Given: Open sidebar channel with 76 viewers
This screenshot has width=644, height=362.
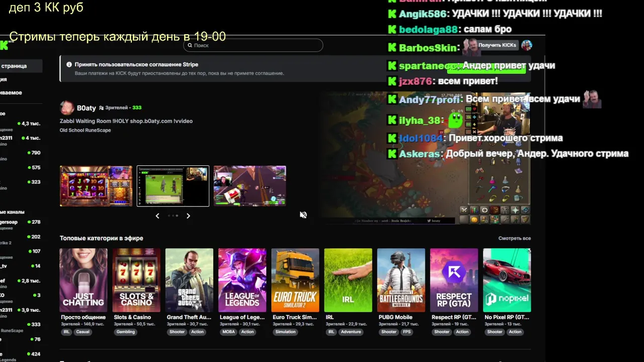Looking at the screenshot, I should click(21, 339).
